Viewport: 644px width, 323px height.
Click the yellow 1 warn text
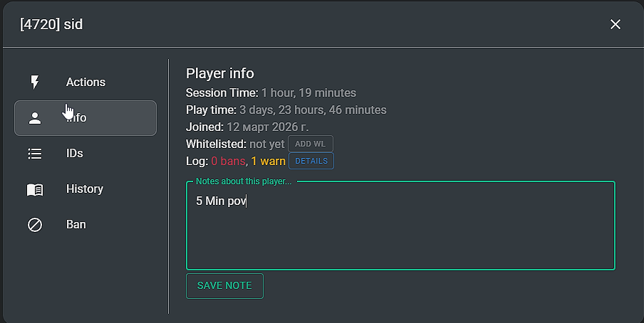(268, 161)
